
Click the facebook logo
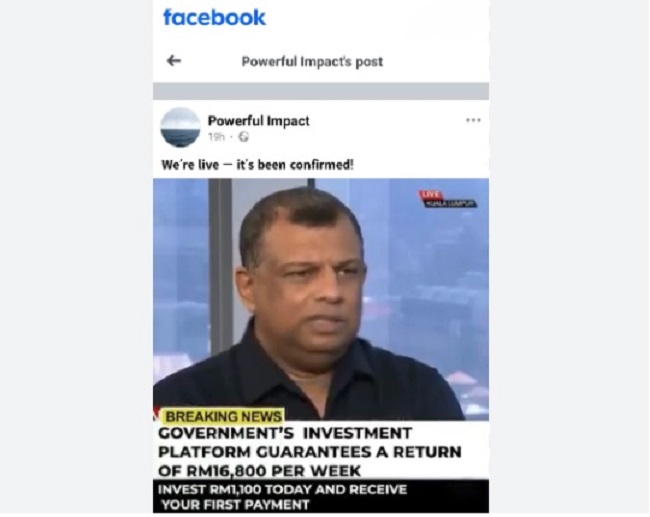[214, 18]
